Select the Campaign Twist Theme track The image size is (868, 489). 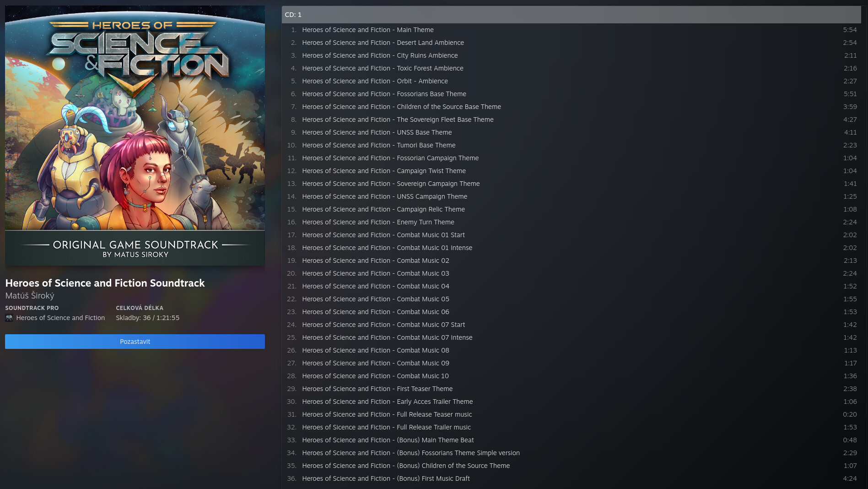(x=383, y=171)
